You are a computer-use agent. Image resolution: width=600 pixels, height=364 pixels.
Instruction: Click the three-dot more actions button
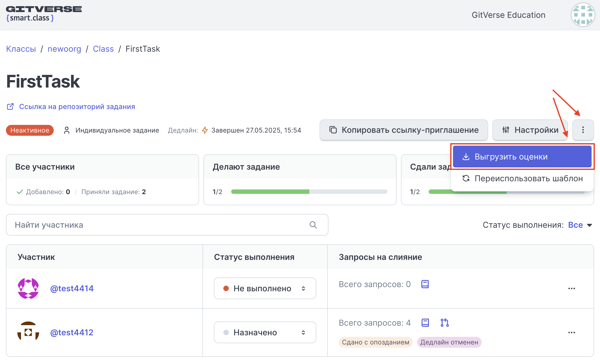point(583,130)
